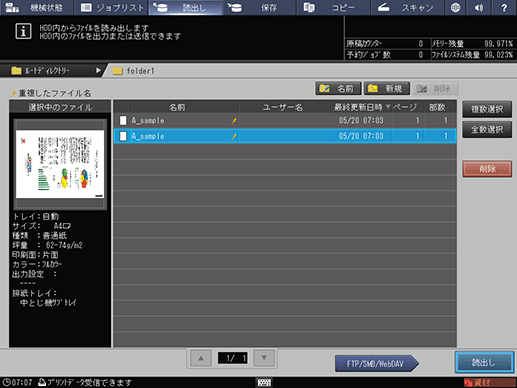The image size is (517, 388).
Task: Click the pencil icon on first A_sample row
Action: (x=234, y=121)
